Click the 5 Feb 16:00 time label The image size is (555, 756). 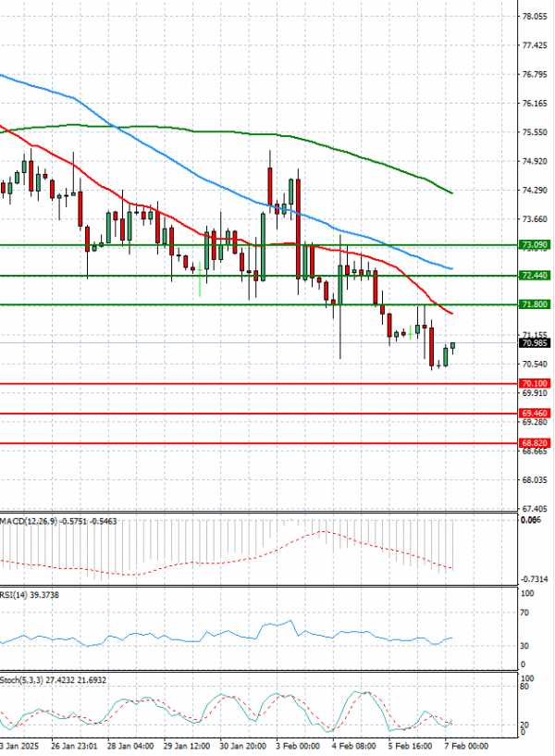click(x=410, y=745)
